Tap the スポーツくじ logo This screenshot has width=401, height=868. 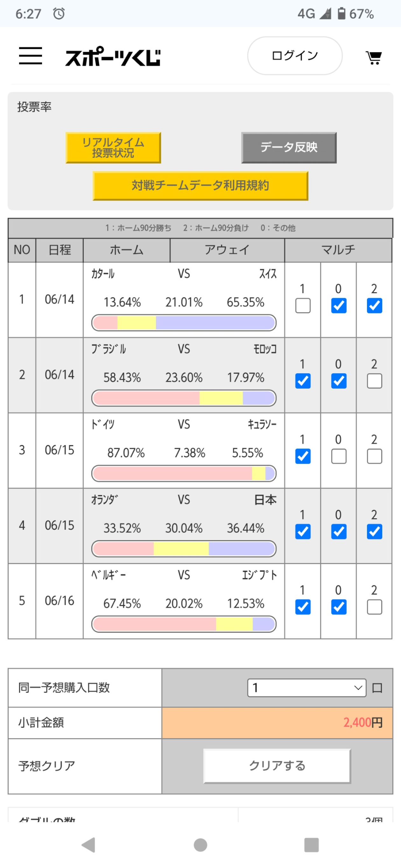click(113, 57)
